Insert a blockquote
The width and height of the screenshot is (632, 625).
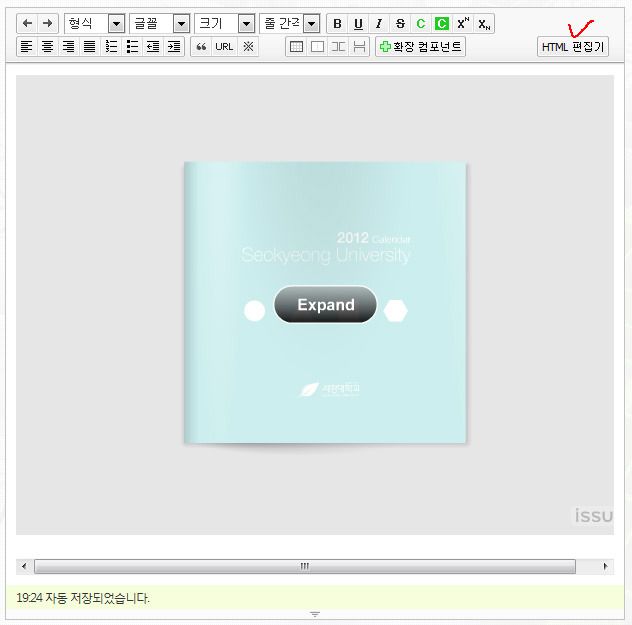[201, 47]
